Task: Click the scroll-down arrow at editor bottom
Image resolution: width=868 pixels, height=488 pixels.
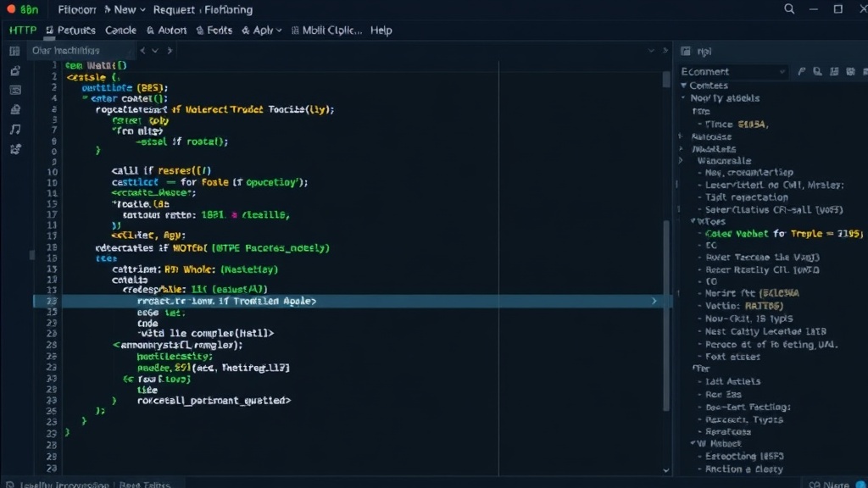Action: (666, 470)
